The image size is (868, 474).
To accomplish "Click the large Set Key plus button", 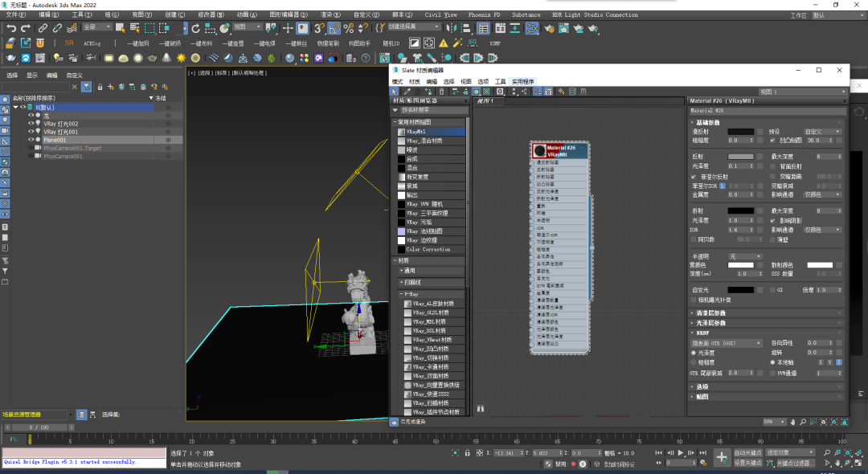I will [721, 457].
